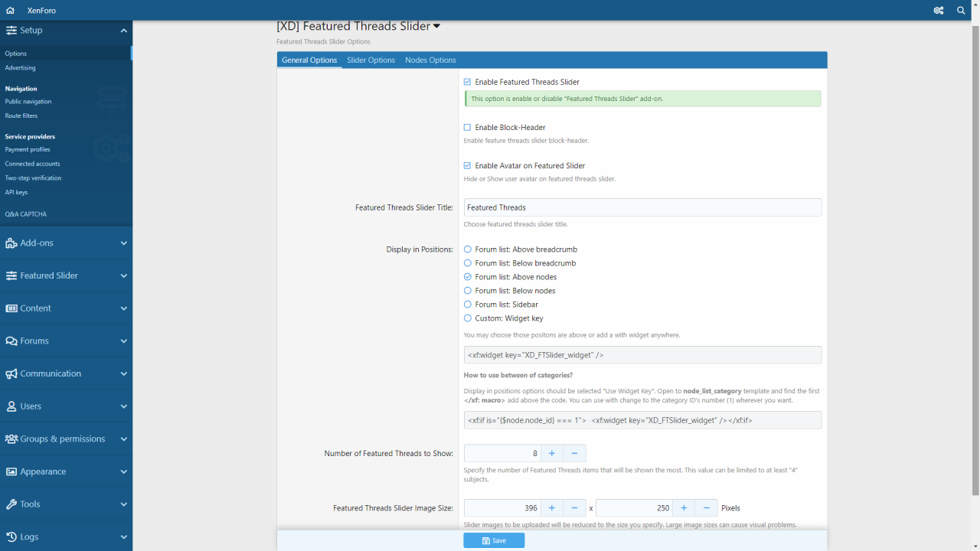
Task: Disable the Enable Featured Threads Slider checkbox
Action: click(x=467, y=82)
